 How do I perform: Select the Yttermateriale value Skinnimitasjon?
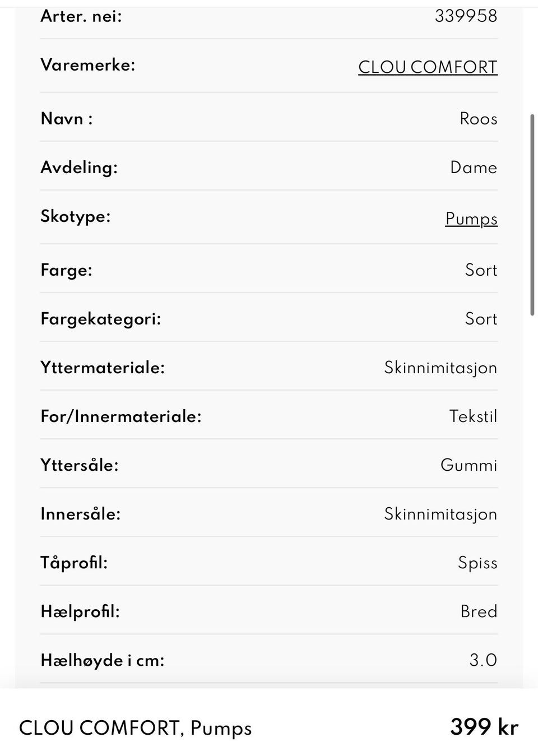coord(440,368)
